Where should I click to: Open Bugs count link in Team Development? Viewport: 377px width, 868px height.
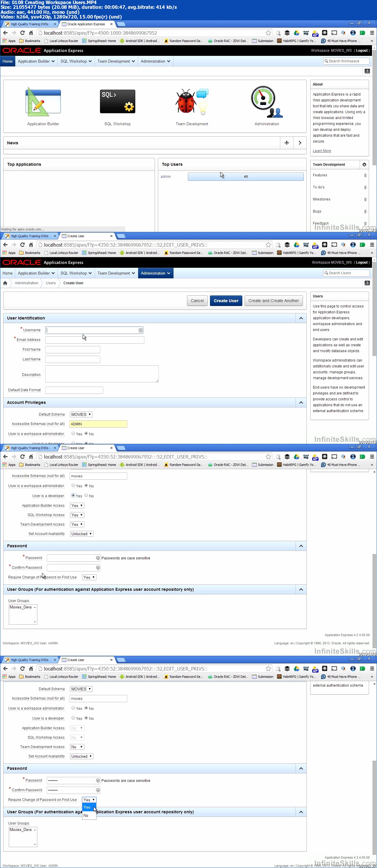coord(365,211)
